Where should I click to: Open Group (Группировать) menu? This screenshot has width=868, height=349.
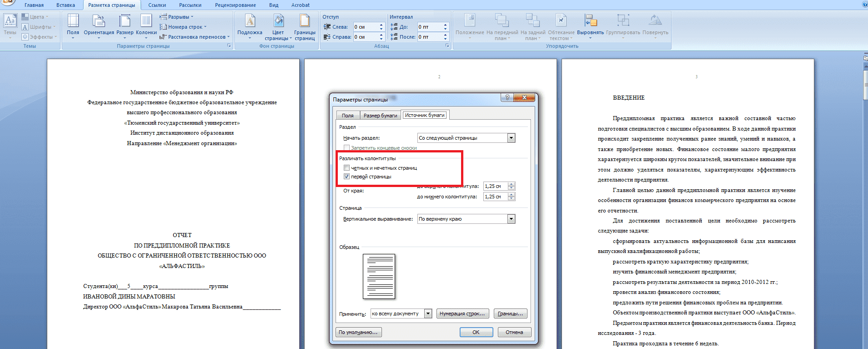tap(623, 26)
